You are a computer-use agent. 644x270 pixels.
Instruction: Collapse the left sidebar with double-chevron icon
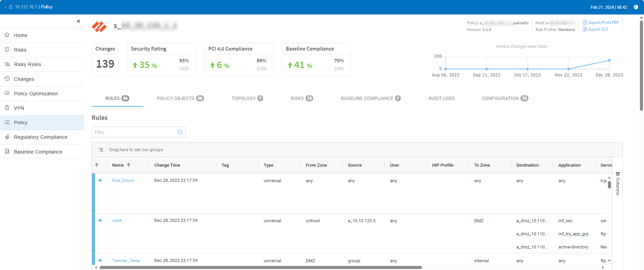pos(78,21)
